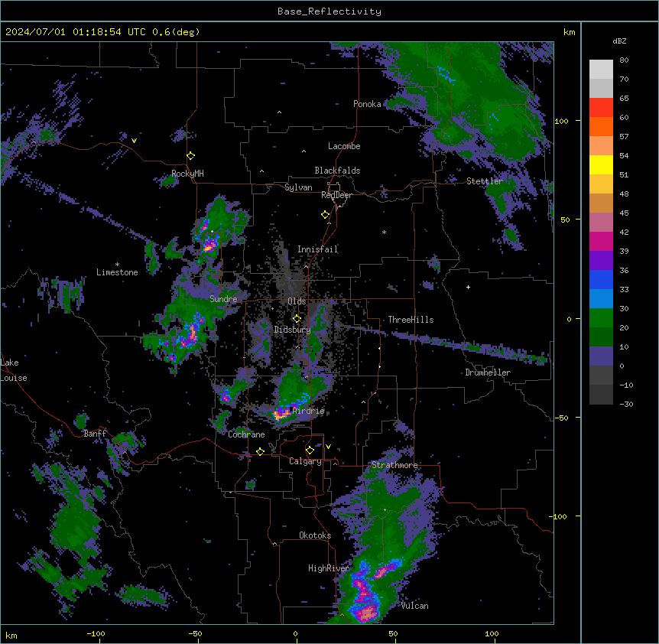Click the Olds map label
This screenshot has width=659, height=644.
pyautogui.click(x=297, y=301)
